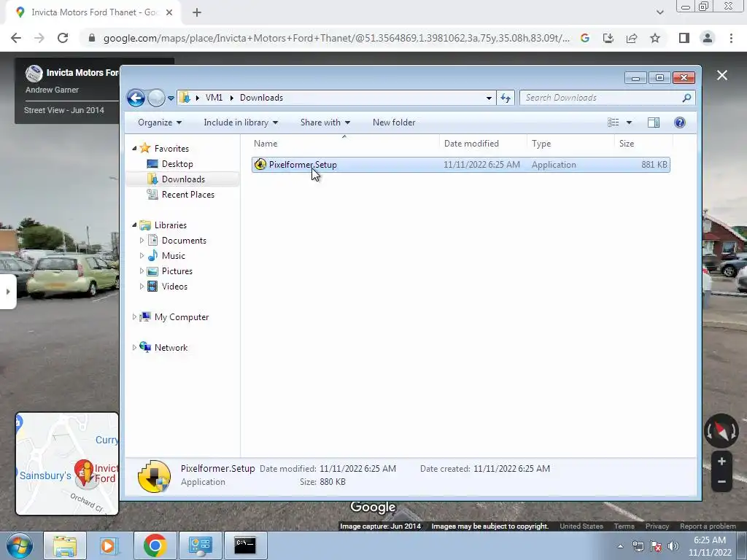Sort by the Type column header
The width and height of the screenshot is (747, 560).
click(570, 144)
